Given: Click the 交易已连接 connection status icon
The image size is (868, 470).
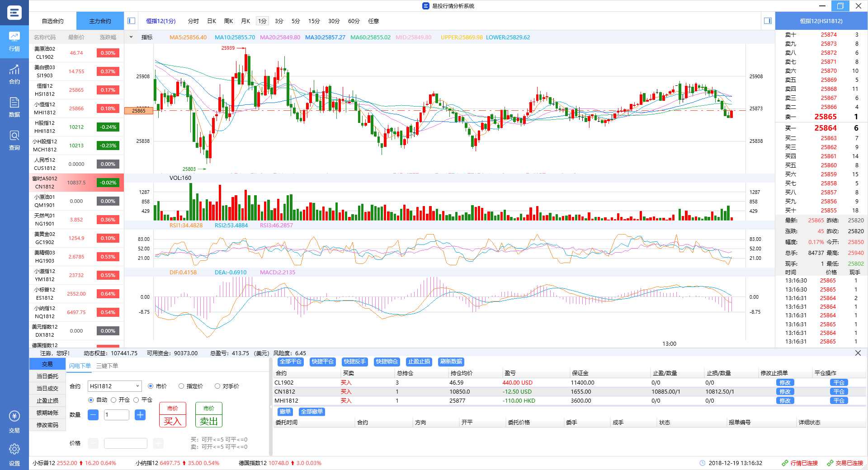Looking at the screenshot, I should coord(830,463).
